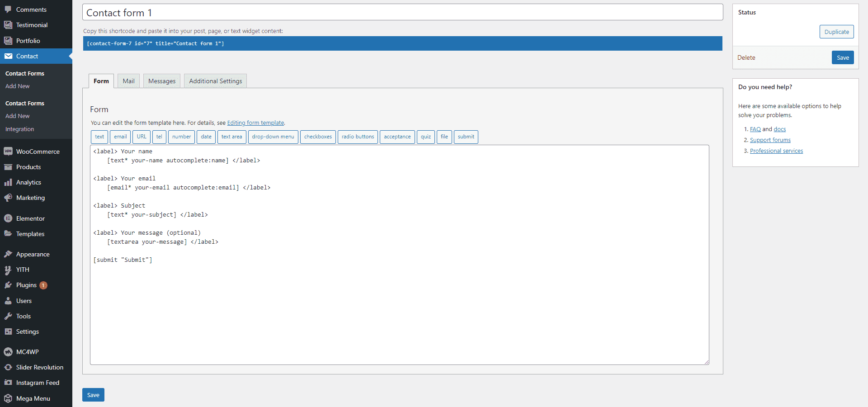Click Save in the Status box
The image size is (868, 407).
coord(843,57)
